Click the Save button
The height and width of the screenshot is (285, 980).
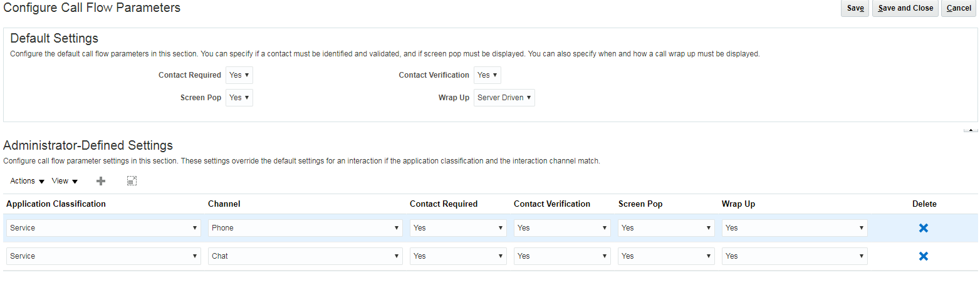click(855, 8)
